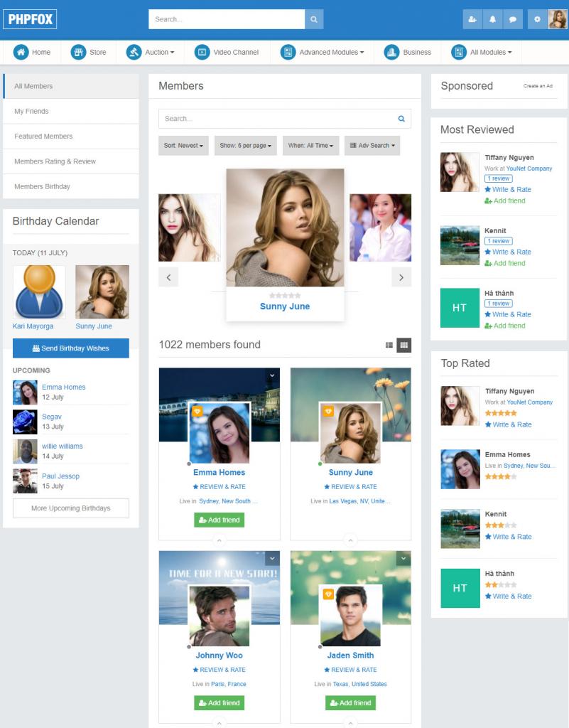Viewport: 569px width, 728px height.
Task: Click the Store icon in navigation bar
Action: [78, 52]
